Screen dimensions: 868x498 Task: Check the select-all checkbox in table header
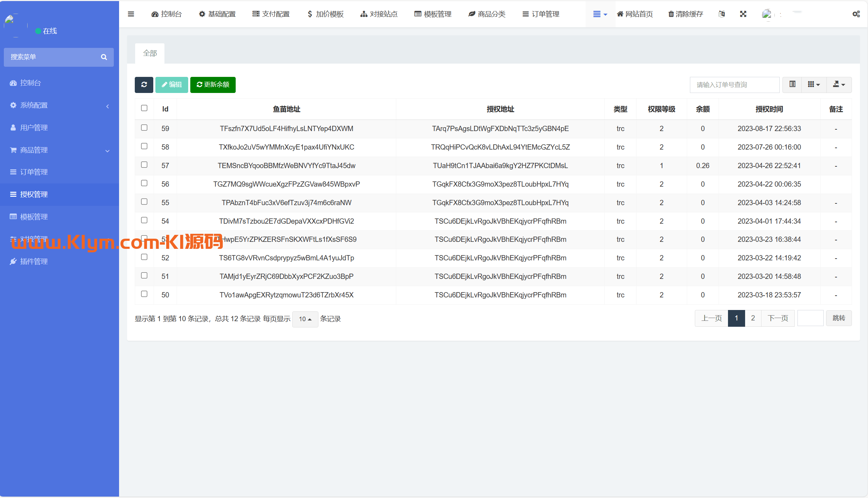coord(144,108)
